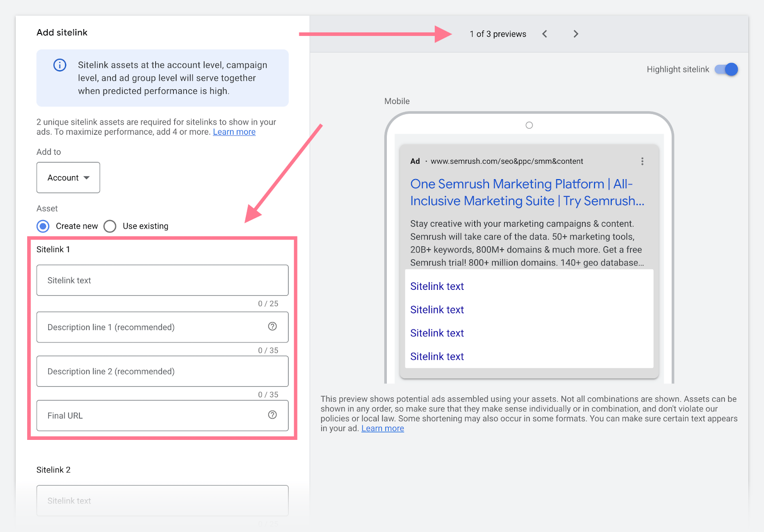This screenshot has height=532, width=764.
Task: Select the Use existing radio button
Action: click(x=110, y=226)
